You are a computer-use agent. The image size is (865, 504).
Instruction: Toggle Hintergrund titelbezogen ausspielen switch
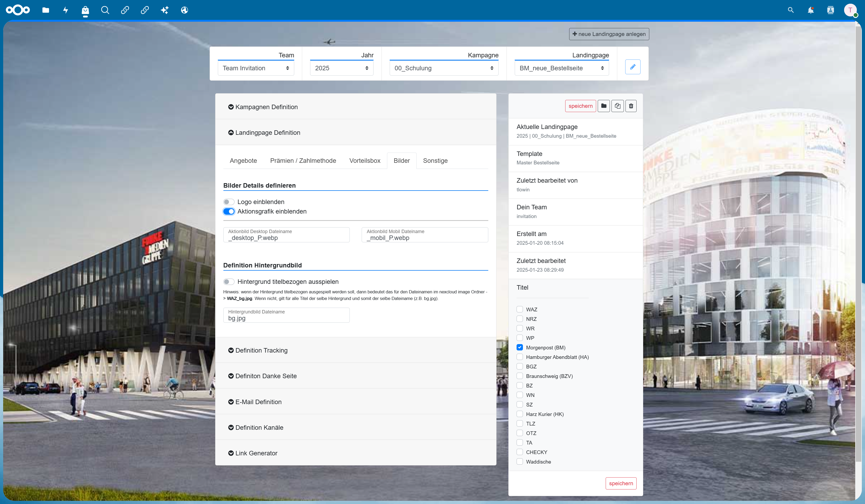pyautogui.click(x=229, y=282)
